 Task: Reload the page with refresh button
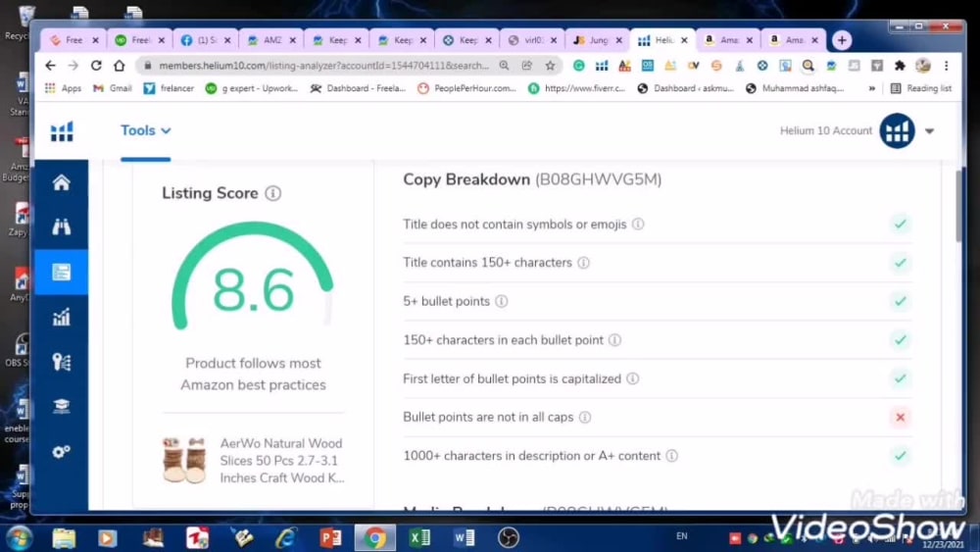96,66
